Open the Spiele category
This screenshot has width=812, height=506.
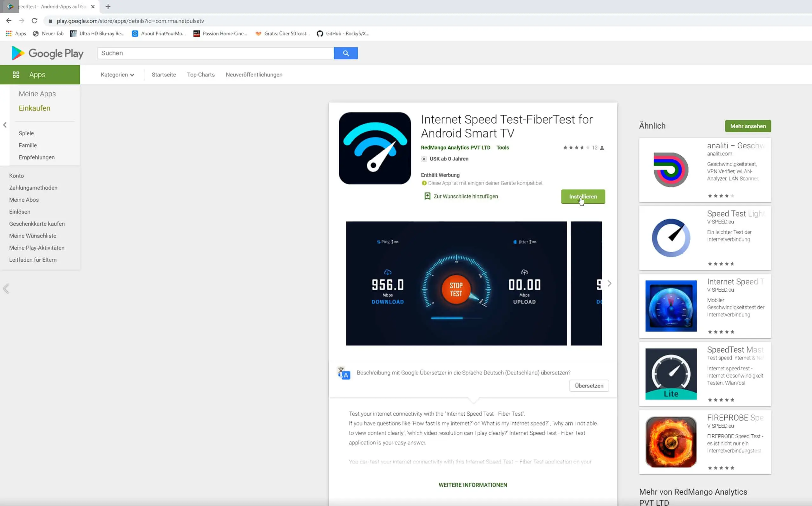[x=26, y=133]
